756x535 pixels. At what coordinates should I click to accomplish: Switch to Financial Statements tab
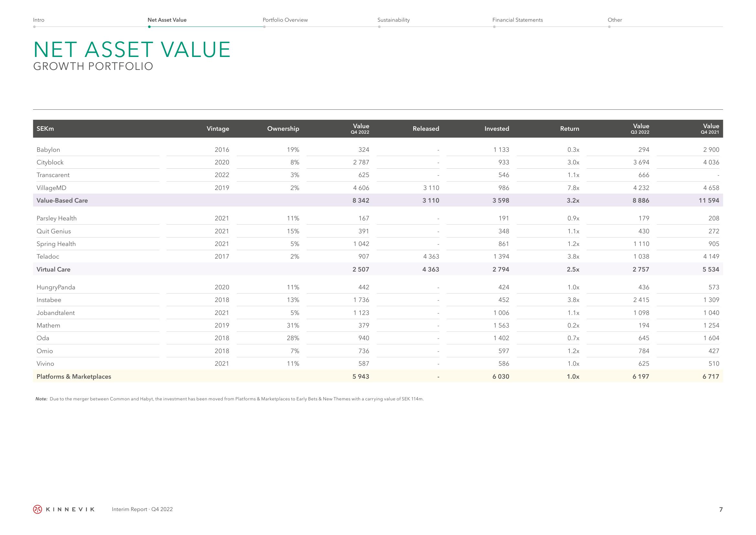[x=518, y=20]
